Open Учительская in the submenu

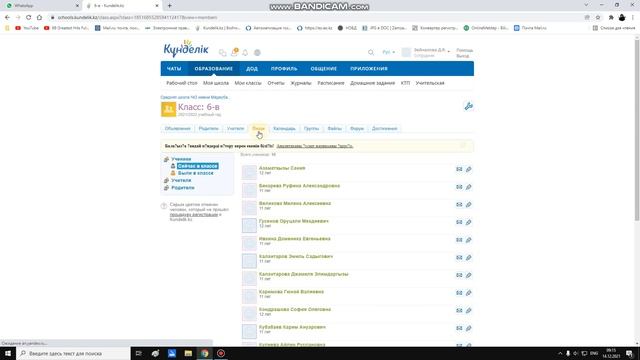click(430, 83)
